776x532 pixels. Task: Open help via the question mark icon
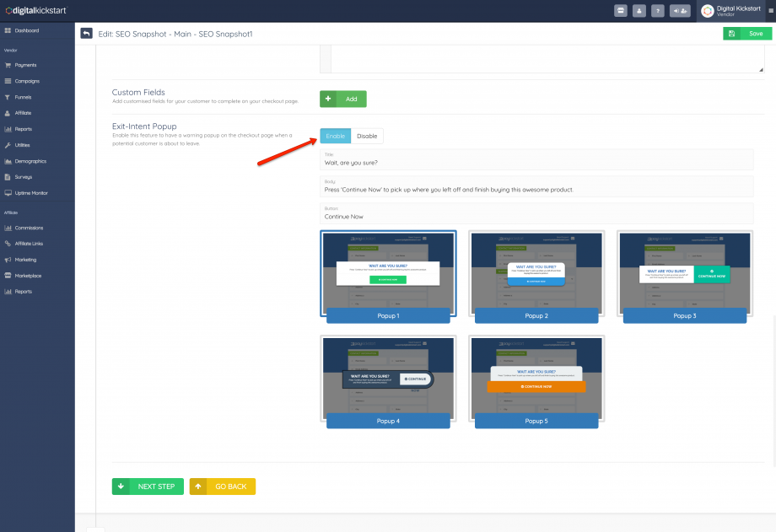[x=658, y=11]
